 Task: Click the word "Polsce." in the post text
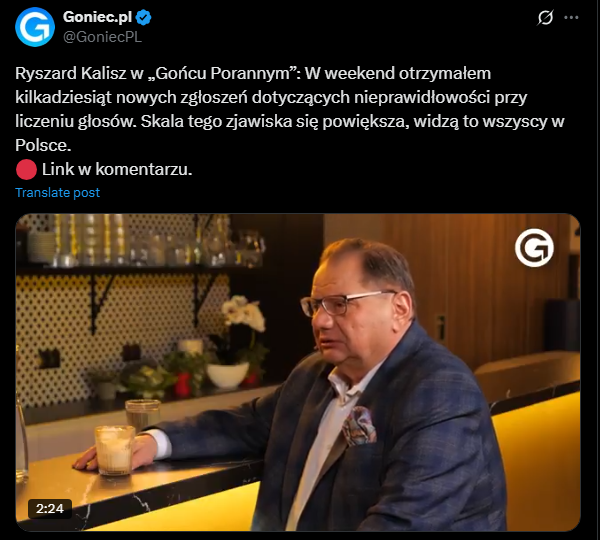point(43,145)
